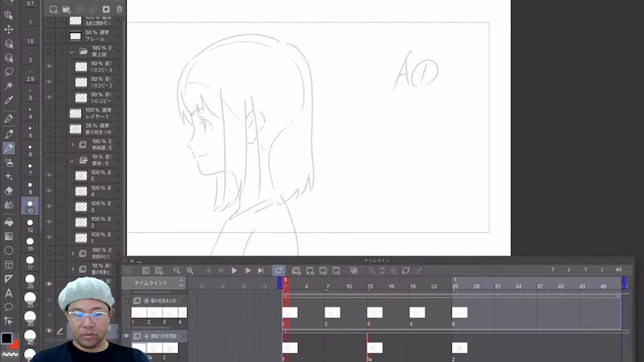
Task: Expand the 単純顔:5 animation folder
Action: pyautogui.click(x=72, y=145)
